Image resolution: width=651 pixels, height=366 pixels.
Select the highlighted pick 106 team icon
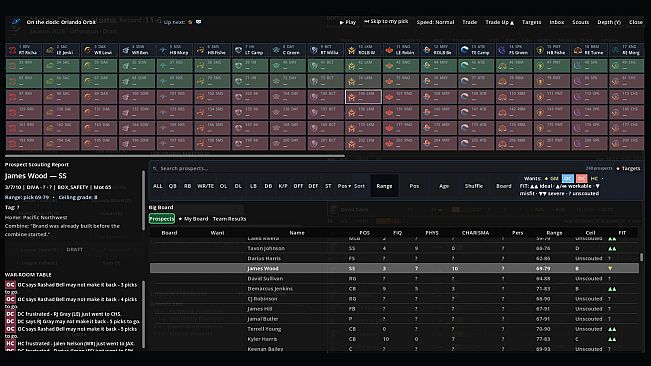[352, 97]
